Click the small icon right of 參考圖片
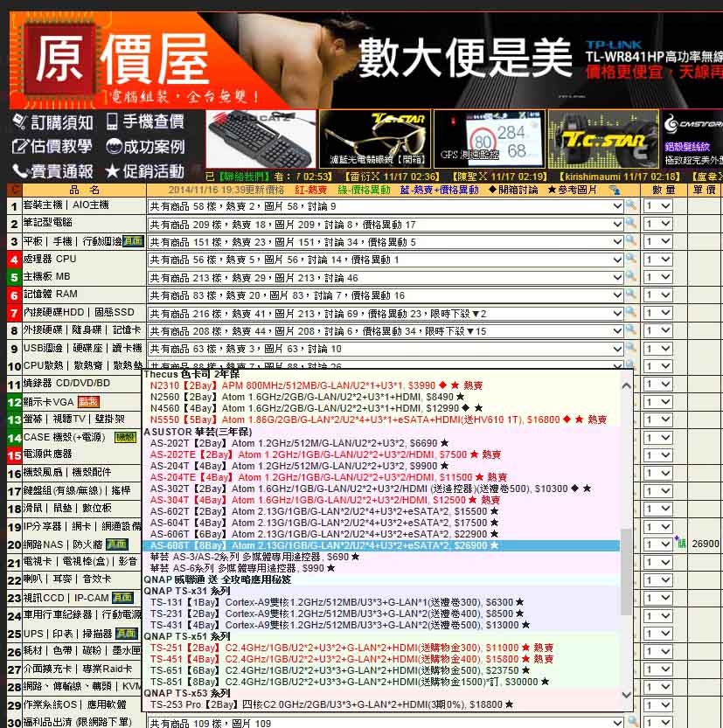 615,190
